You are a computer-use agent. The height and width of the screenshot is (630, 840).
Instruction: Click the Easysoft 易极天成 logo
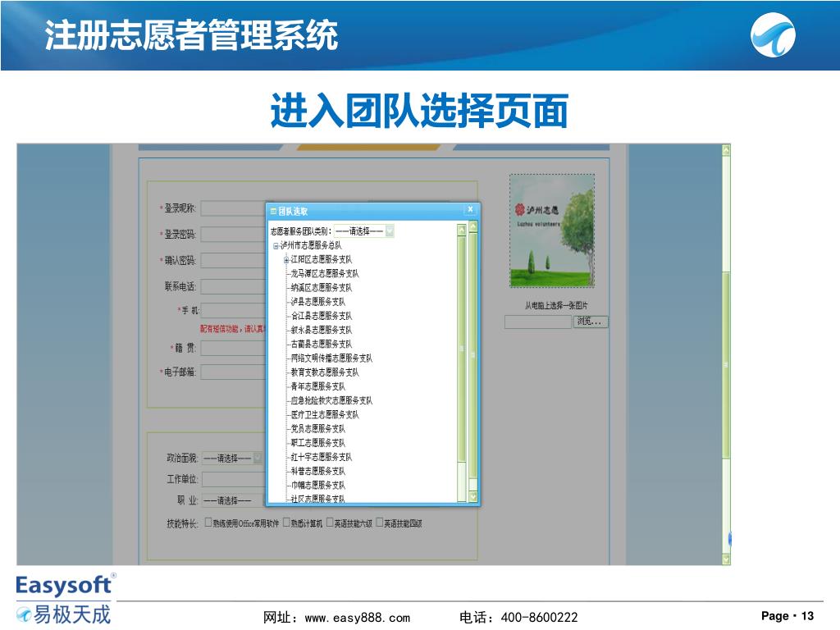(x=64, y=599)
